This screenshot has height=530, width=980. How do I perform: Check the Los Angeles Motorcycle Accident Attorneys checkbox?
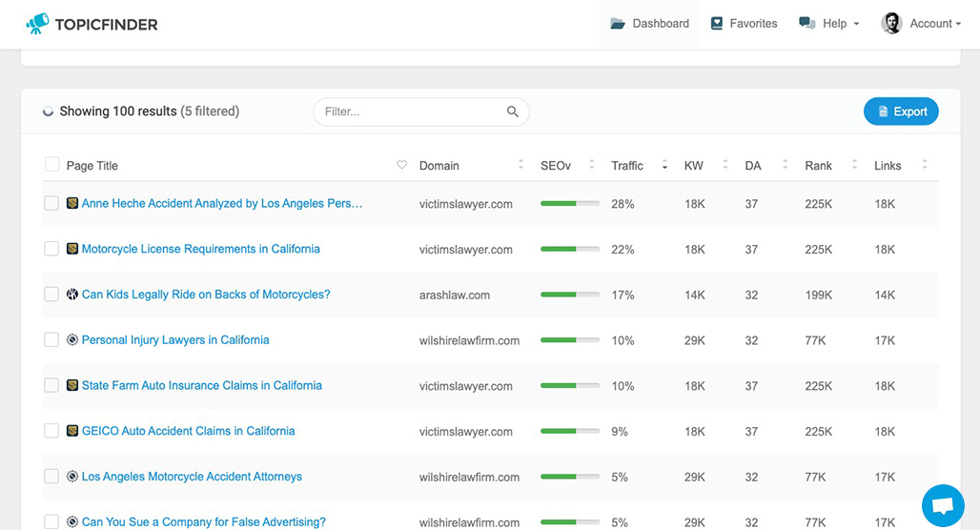click(x=51, y=477)
